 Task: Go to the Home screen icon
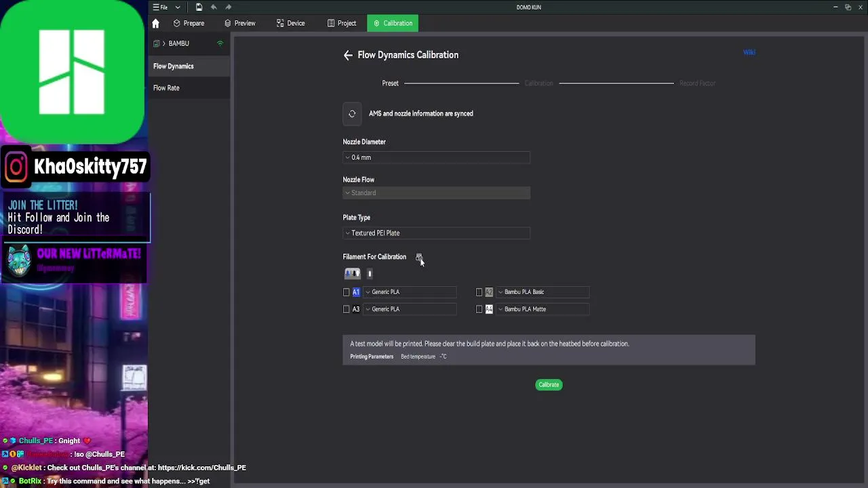[x=155, y=23]
